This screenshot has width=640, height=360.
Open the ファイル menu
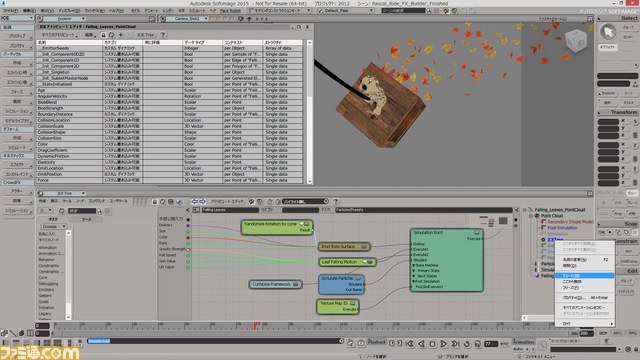tap(10, 11)
